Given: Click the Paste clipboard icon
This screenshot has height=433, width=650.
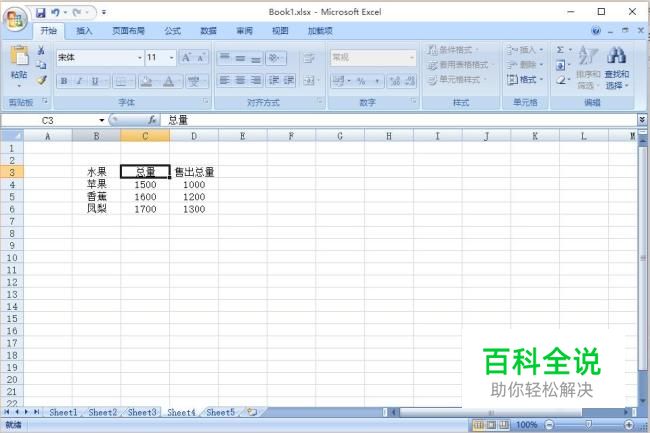Looking at the screenshot, I should point(19,56).
